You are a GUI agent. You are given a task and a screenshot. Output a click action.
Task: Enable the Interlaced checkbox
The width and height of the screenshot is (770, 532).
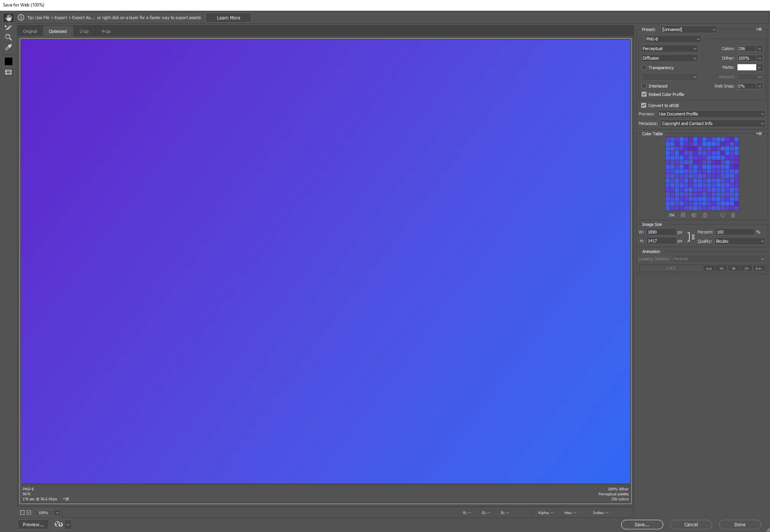point(644,86)
